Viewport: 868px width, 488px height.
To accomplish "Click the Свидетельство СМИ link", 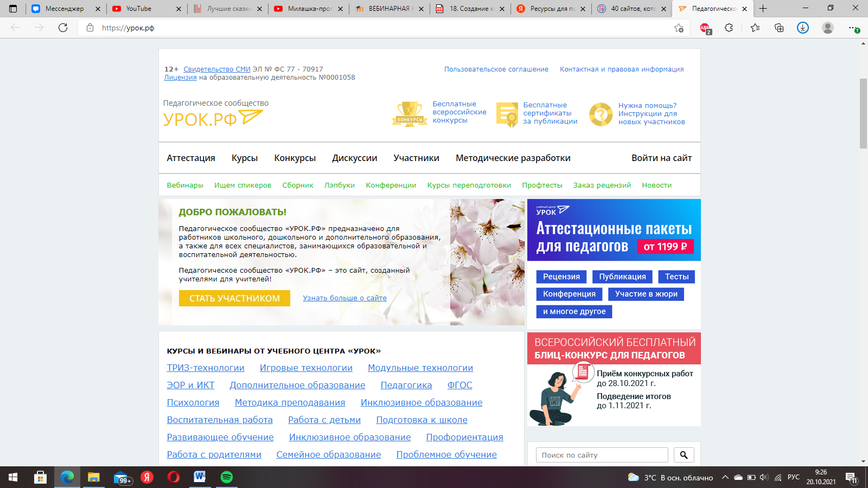I will (x=217, y=69).
